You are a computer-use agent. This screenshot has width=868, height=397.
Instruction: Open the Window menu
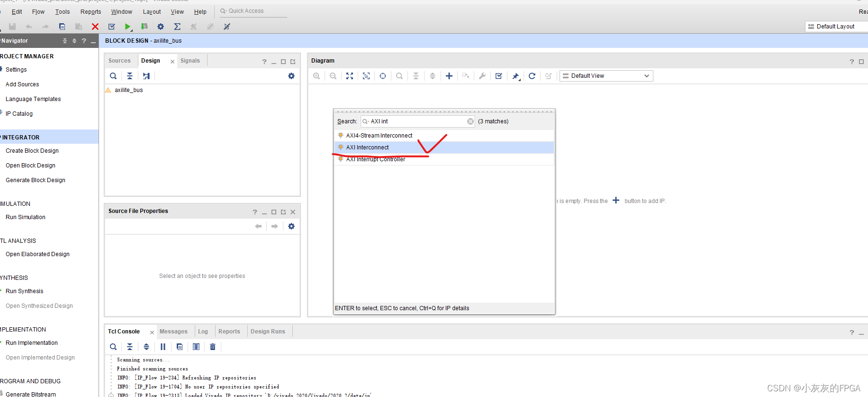[122, 12]
